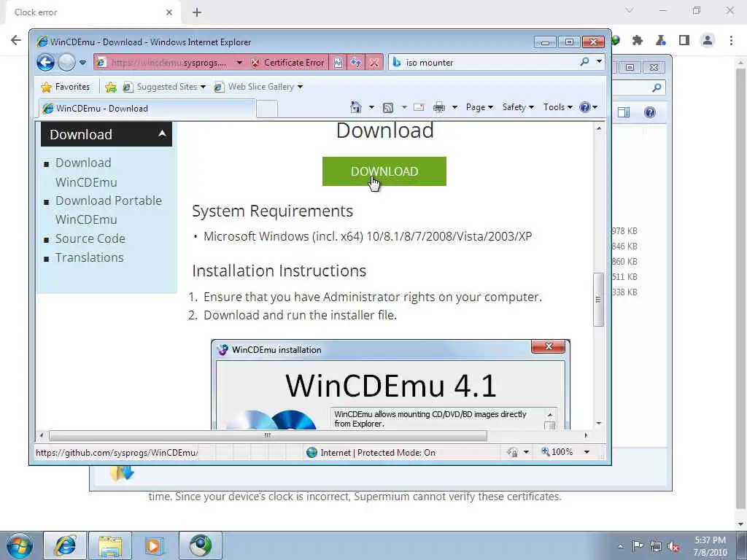The height and width of the screenshot is (560, 747).
Task: Click the Certificate Error warning
Action: 287,63
